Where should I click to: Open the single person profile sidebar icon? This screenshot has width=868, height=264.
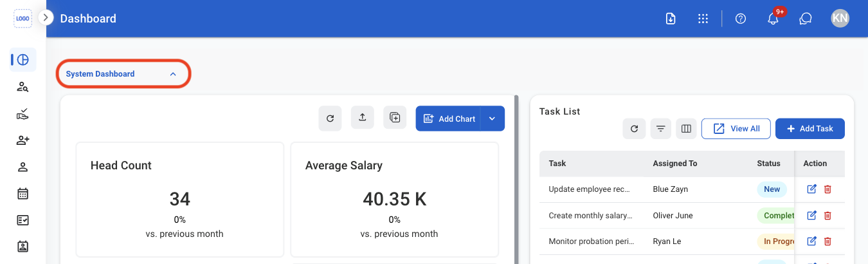pyautogui.click(x=23, y=167)
